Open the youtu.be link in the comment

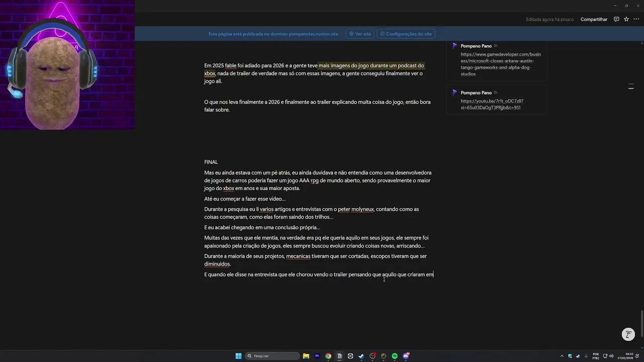(x=492, y=104)
